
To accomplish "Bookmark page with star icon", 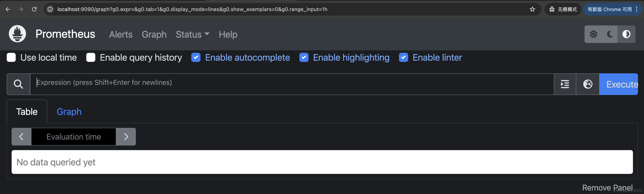I will pyautogui.click(x=532, y=9).
